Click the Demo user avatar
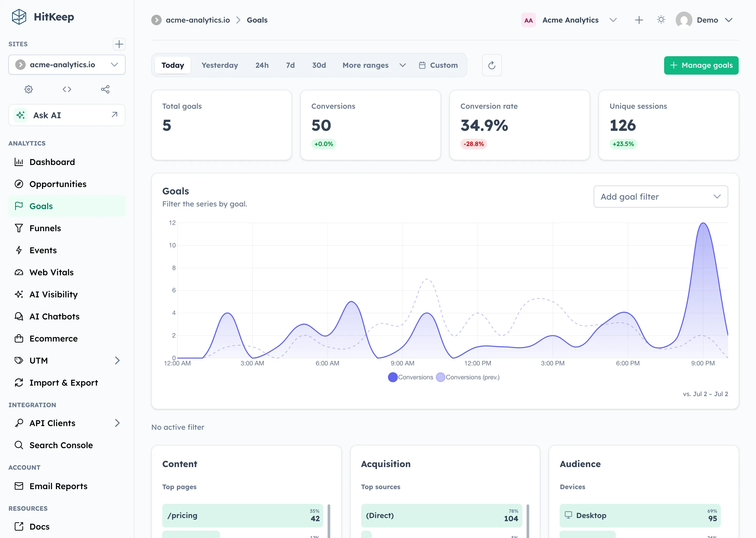 point(684,20)
